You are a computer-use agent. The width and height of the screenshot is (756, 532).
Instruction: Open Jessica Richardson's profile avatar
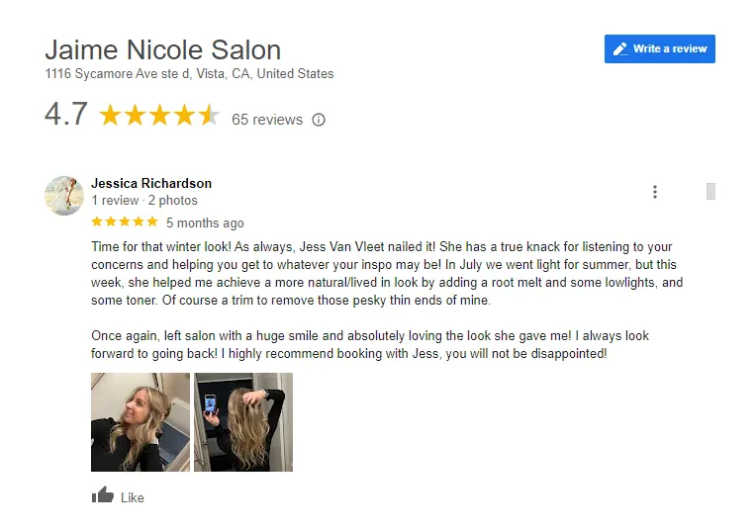click(x=64, y=195)
